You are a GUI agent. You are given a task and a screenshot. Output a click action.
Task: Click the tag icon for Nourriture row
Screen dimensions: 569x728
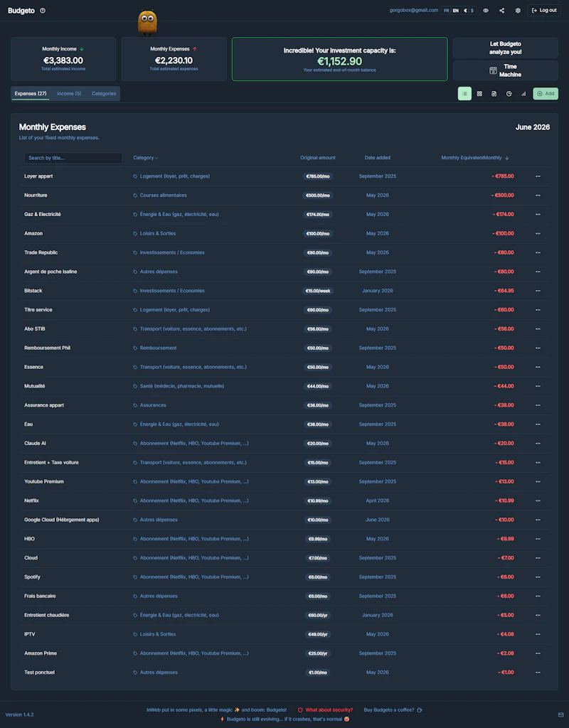[135, 196]
